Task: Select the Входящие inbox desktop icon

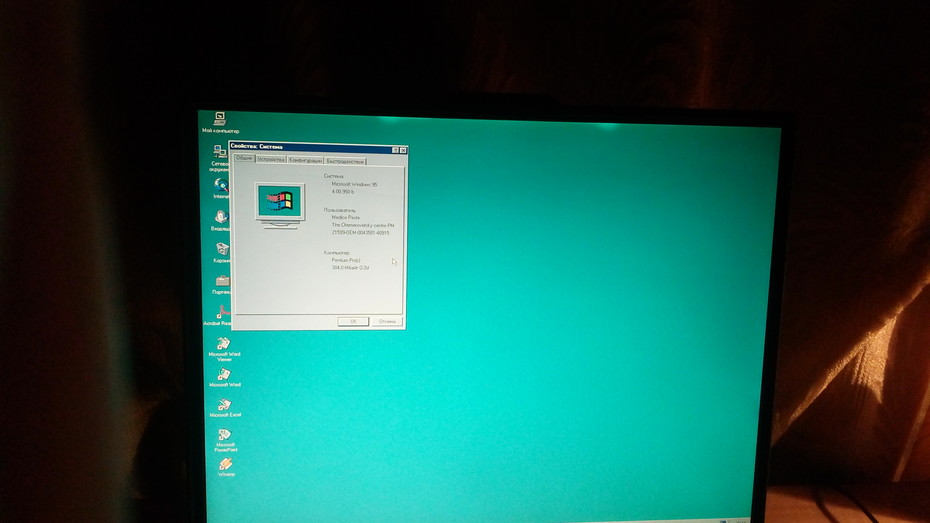Action: (221, 221)
